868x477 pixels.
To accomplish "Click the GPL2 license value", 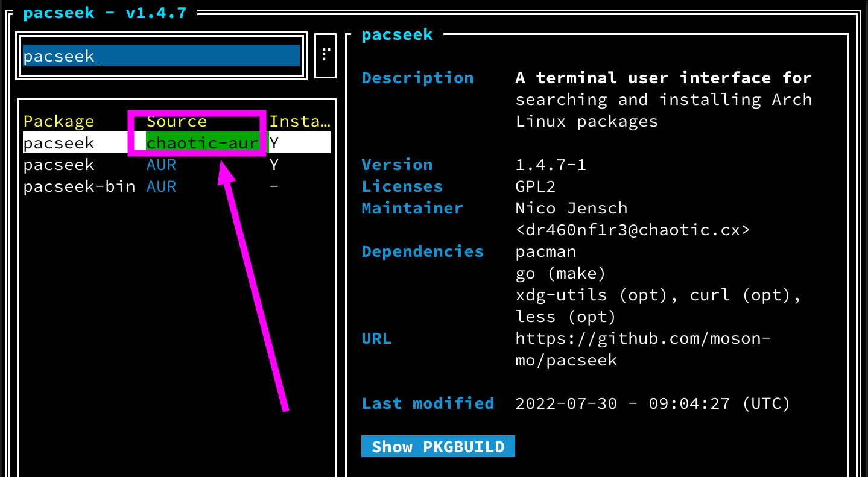I will click(536, 186).
